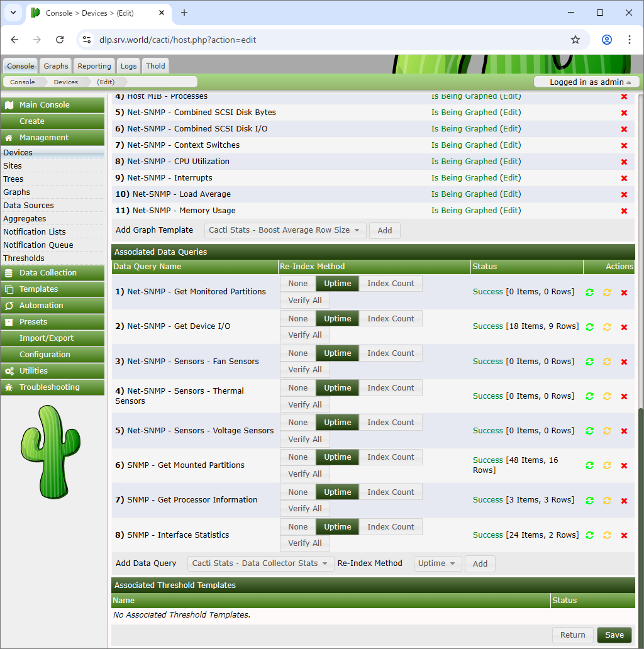Open Edit link for Net-SNMP Load Average
Image resolution: width=644 pixels, height=649 pixels.
click(x=510, y=194)
